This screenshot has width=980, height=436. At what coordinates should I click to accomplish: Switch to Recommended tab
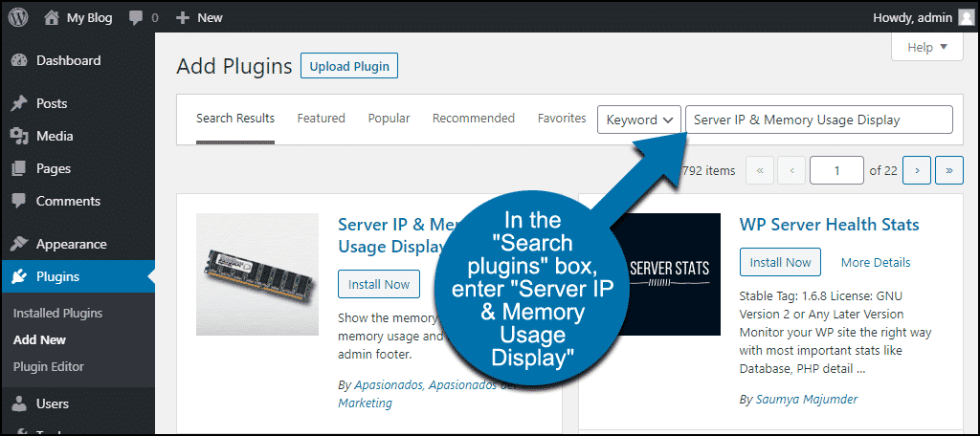[474, 118]
